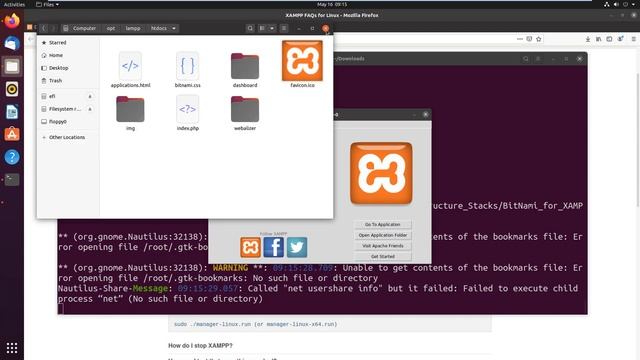
Task: Launch Thunderbird from dock
Action: 12,44
